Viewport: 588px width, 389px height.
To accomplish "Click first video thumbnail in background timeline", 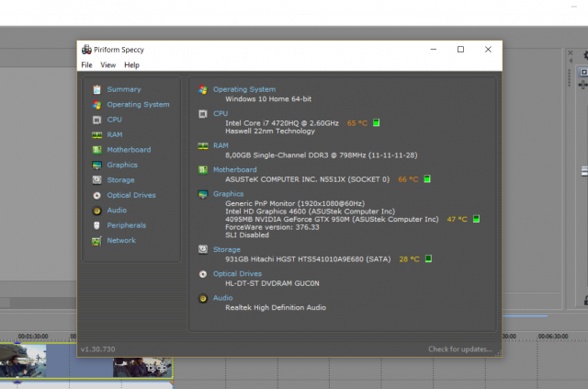I will point(23,360).
